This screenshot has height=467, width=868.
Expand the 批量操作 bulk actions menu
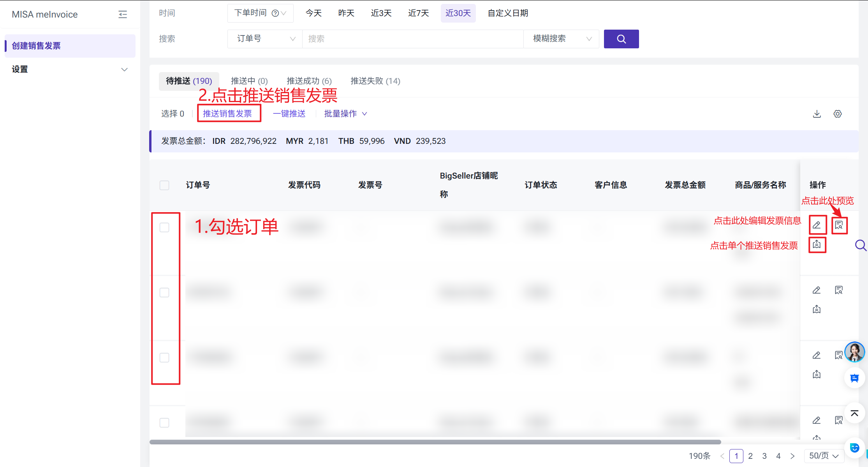click(x=345, y=114)
